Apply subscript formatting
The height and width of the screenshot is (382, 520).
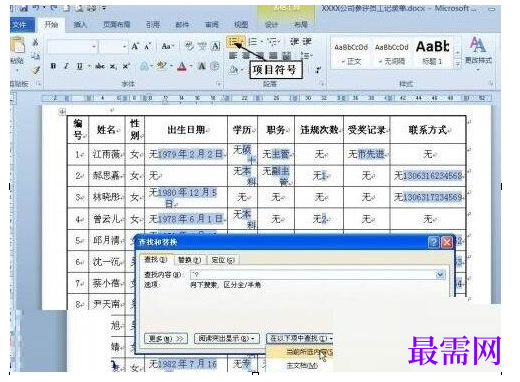(x=113, y=67)
